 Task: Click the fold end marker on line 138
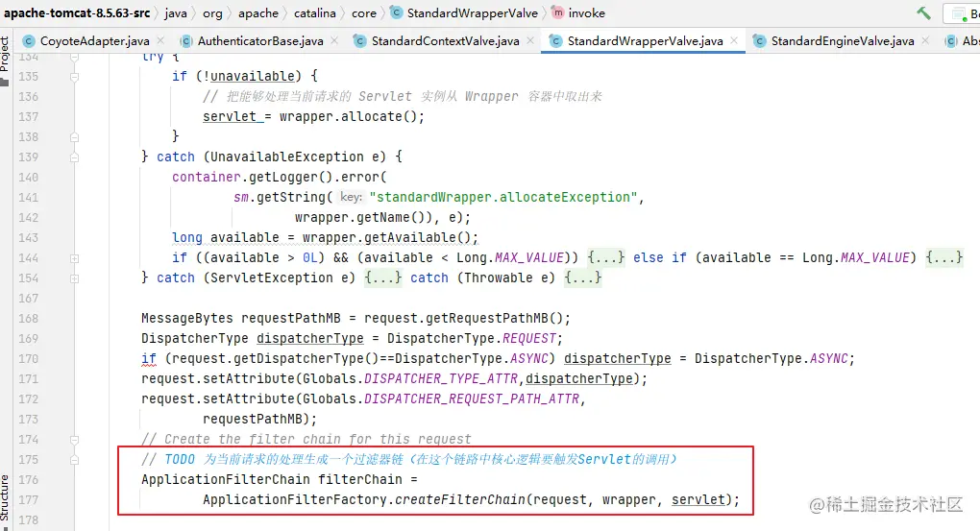[74, 136]
